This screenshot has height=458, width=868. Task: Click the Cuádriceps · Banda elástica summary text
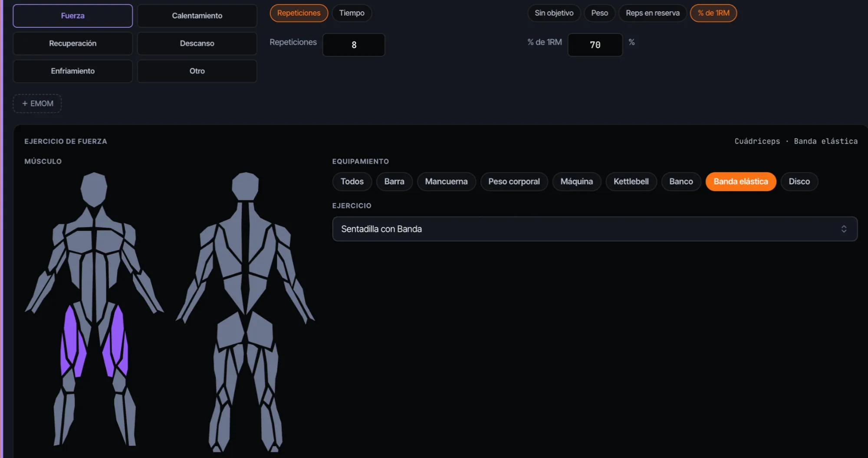click(796, 141)
